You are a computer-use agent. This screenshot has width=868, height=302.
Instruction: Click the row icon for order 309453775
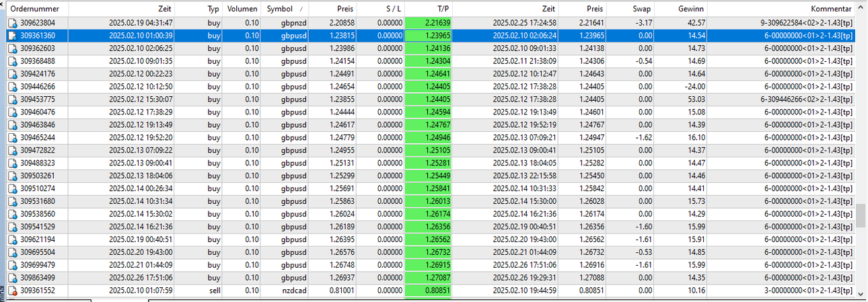pos(12,100)
